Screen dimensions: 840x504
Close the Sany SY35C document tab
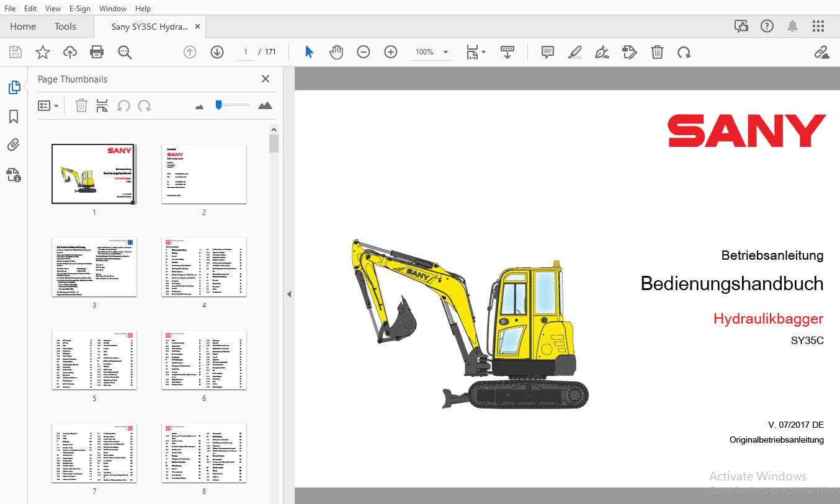198,27
